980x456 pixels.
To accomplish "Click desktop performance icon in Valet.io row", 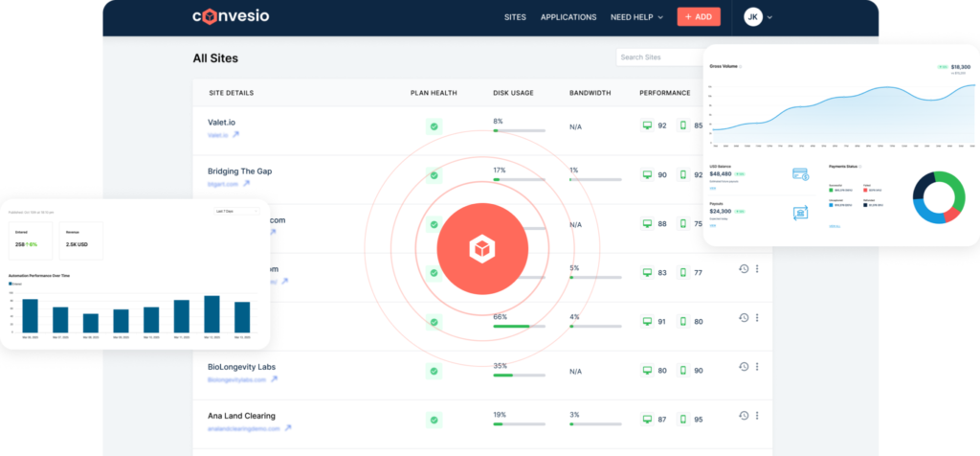I will click(648, 125).
